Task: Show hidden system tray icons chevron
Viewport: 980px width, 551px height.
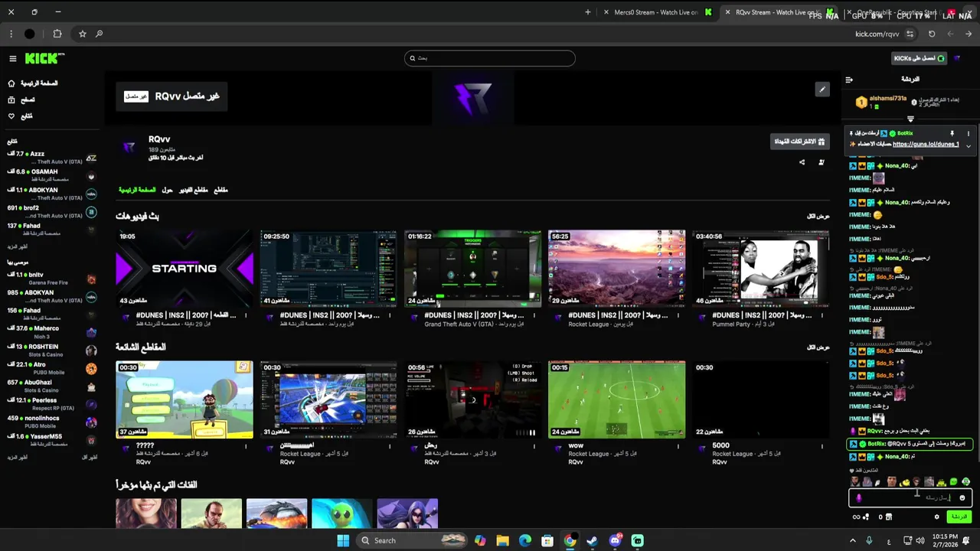Action: tap(853, 540)
